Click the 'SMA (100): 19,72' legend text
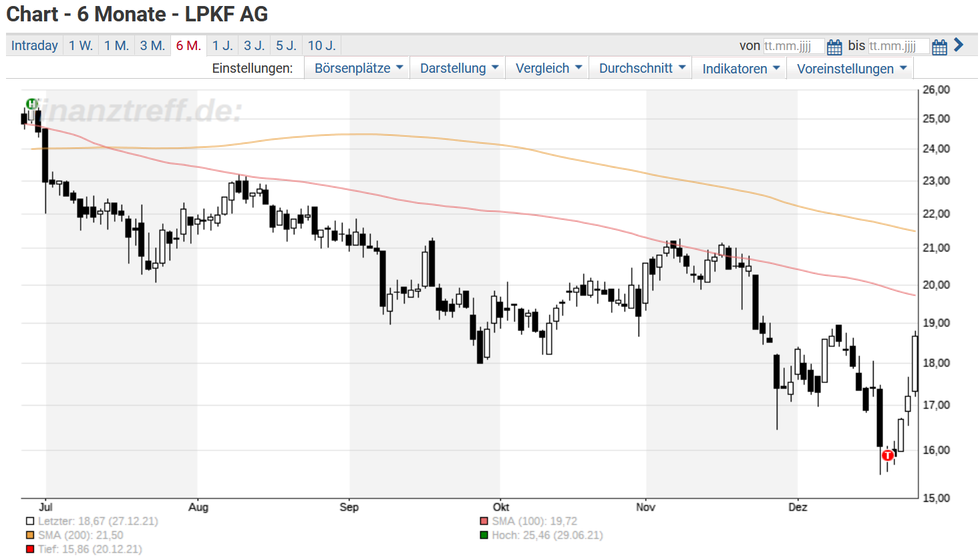The image size is (980, 560). [x=534, y=521]
